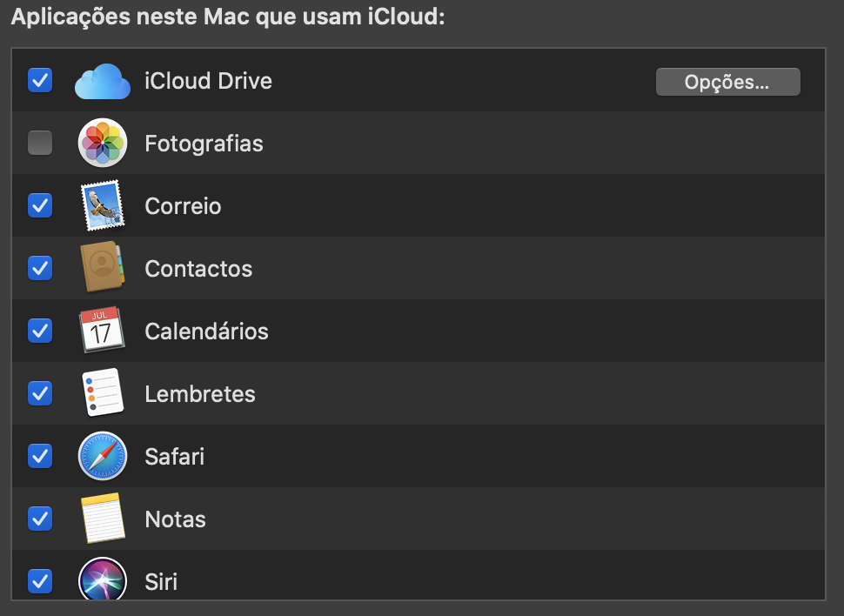Click the Calendários calendar icon

[x=103, y=331]
